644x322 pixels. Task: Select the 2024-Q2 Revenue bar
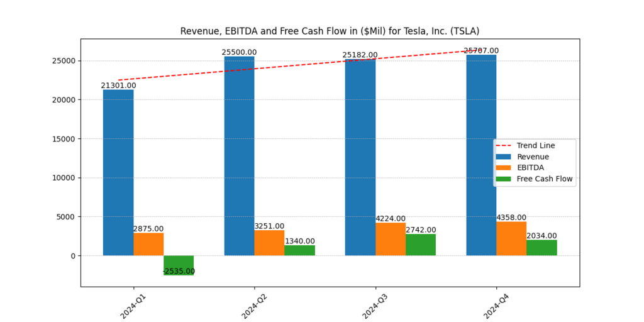pyautogui.click(x=239, y=156)
